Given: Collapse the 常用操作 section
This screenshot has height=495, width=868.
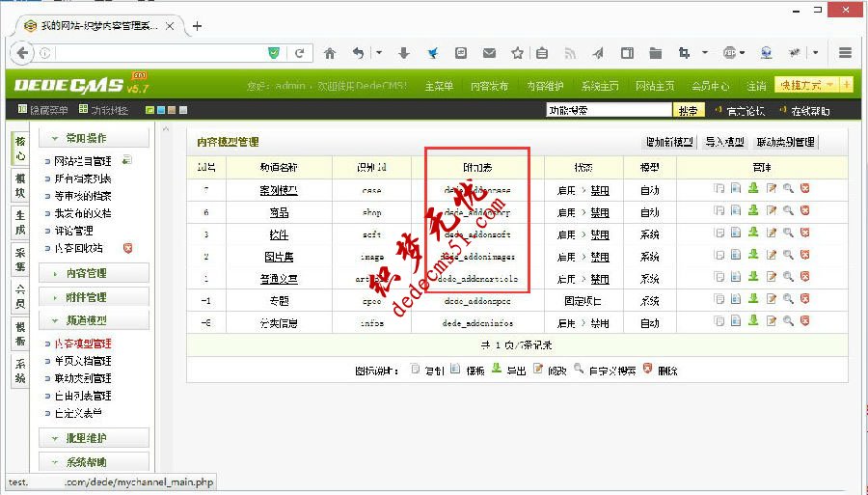Looking at the screenshot, I should (94, 138).
